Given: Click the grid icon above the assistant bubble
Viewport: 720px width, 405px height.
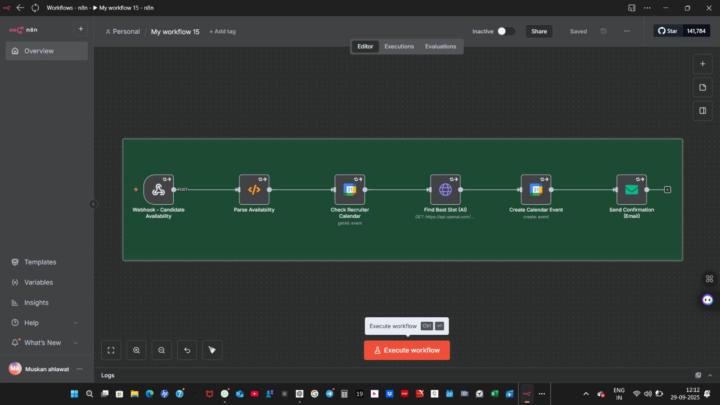Looking at the screenshot, I should tap(709, 279).
